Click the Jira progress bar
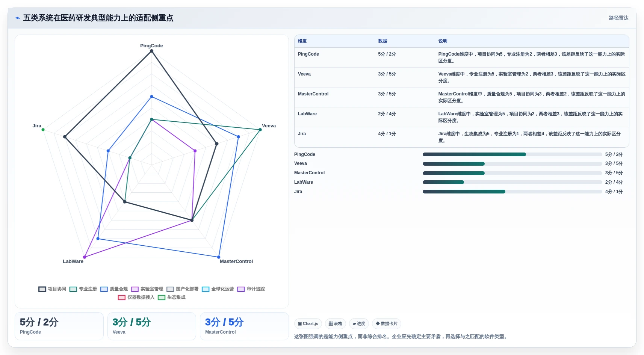Screen dimensions: 644x355 512,192
